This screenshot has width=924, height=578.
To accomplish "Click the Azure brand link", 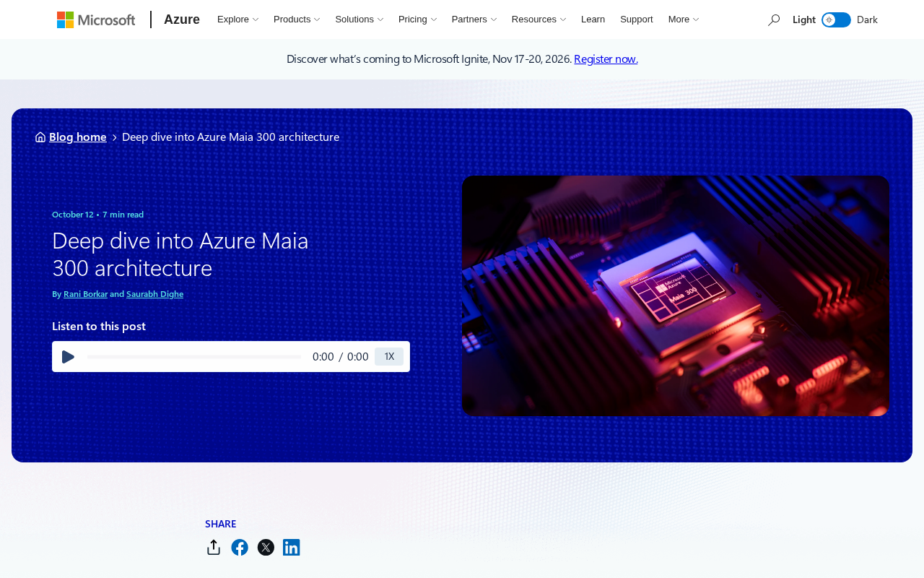I will (x=182, y=20).
